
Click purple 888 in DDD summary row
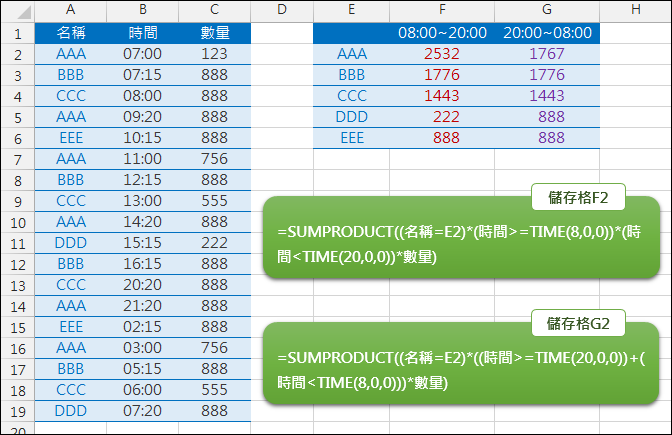point(547,117)
